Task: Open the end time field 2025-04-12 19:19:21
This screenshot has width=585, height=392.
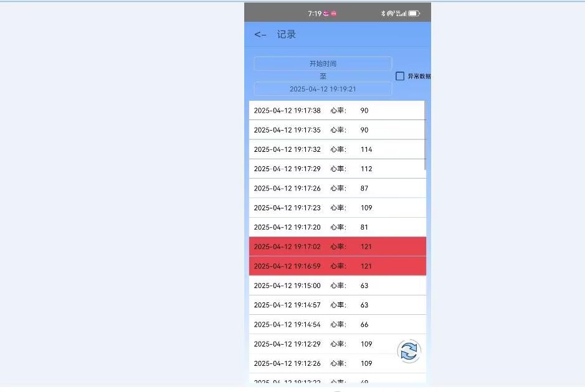Action: [323, 89]
